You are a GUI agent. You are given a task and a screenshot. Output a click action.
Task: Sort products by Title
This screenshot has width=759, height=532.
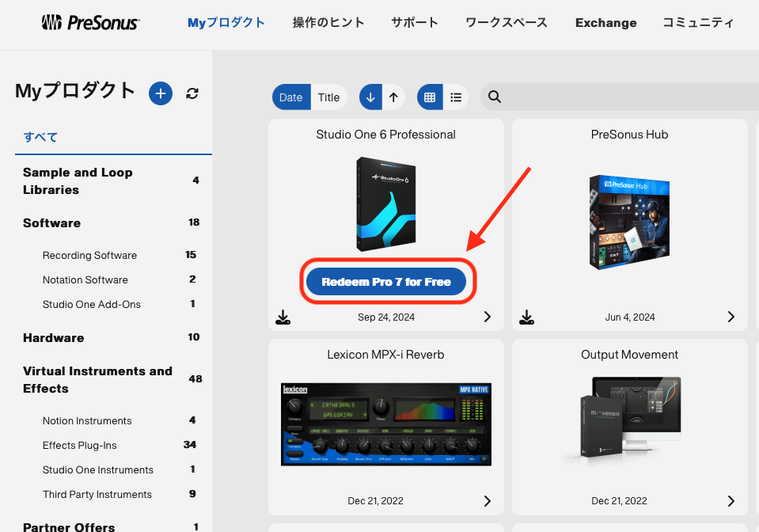tap(328, 97)
